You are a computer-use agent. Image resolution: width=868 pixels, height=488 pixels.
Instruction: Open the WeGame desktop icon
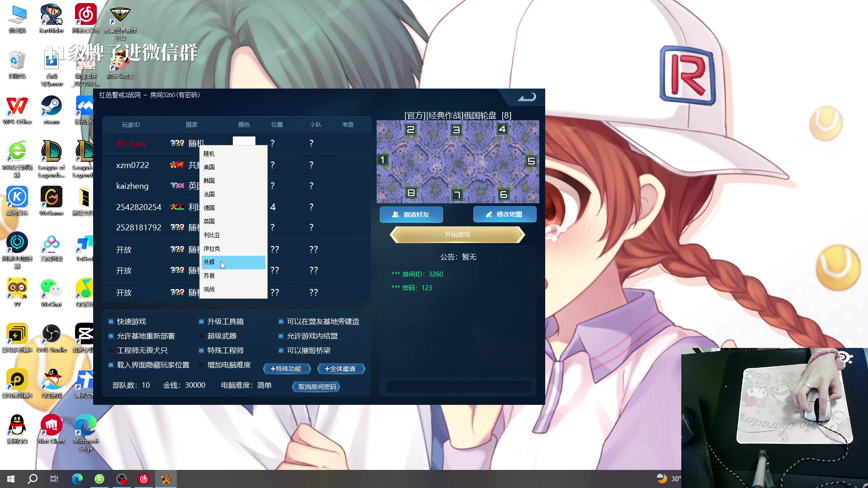point(51,201)
